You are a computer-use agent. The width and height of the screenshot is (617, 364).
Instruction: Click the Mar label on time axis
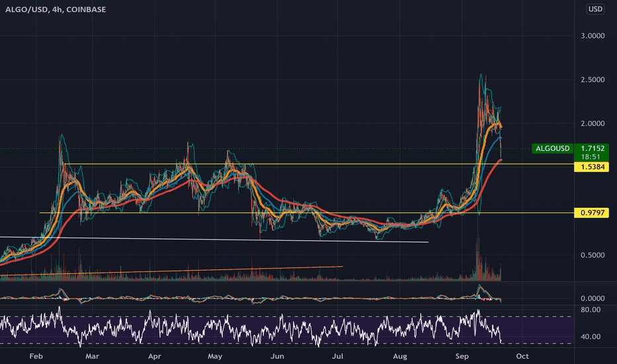(x=92, y=356)
